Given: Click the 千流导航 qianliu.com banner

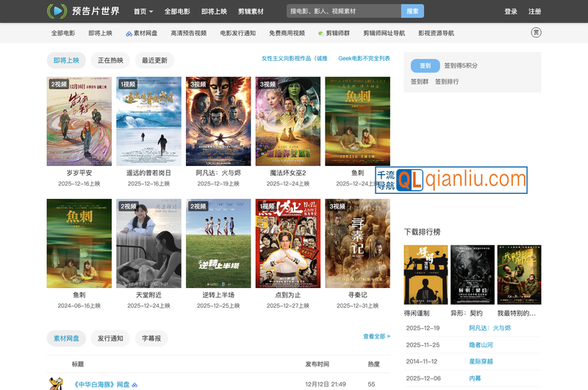Looking at the screenshot, I should click(x=451, y=179).
